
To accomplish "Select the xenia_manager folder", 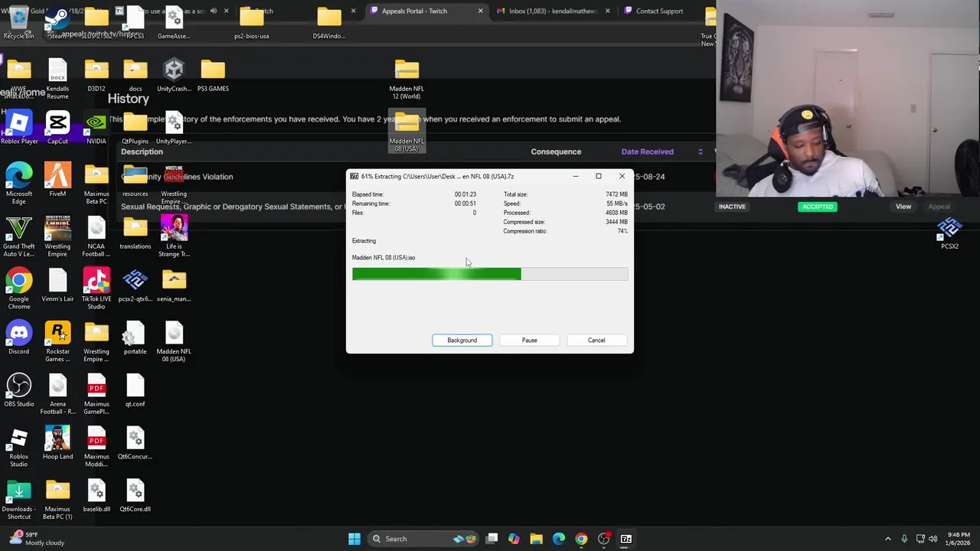I will pos(174,285).
